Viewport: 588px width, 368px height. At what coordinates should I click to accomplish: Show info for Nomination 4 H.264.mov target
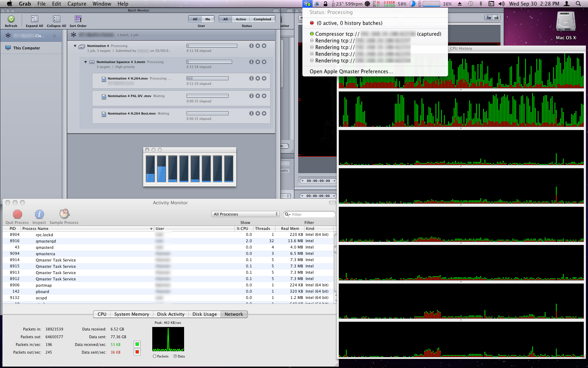point(251,79)
